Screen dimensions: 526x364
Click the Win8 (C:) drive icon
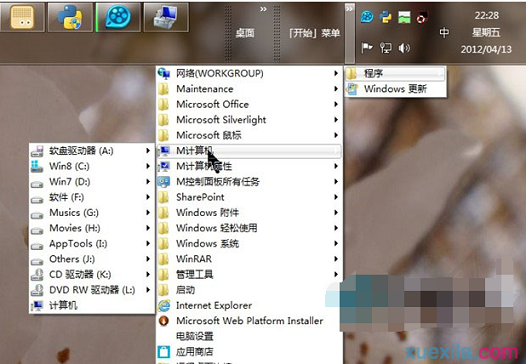(37, 166)
